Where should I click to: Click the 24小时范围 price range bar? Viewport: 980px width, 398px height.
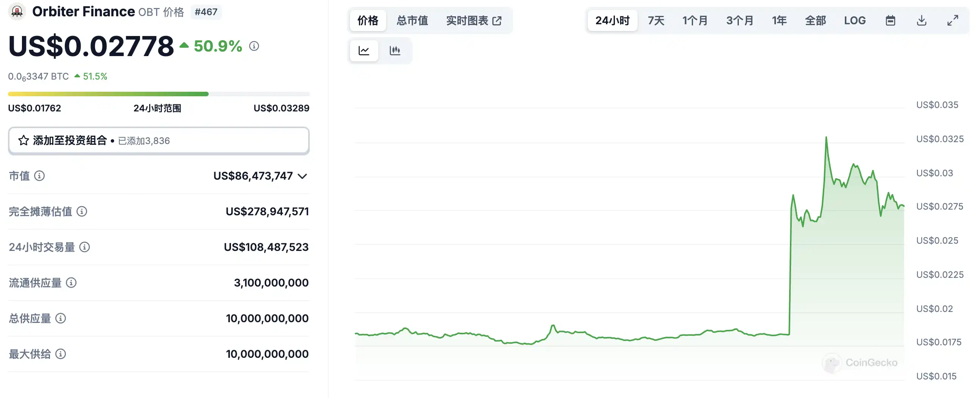pos(159,94)
